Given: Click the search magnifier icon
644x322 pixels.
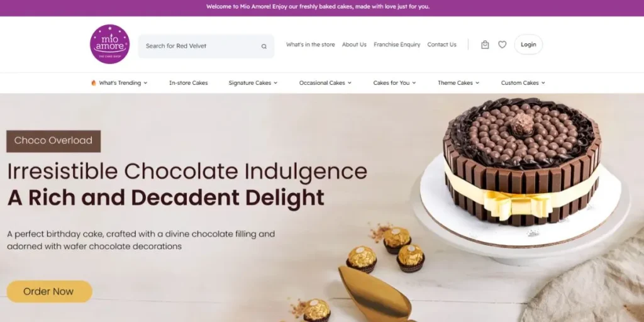Looking at the screenshot, I should (x=264, y=46).
